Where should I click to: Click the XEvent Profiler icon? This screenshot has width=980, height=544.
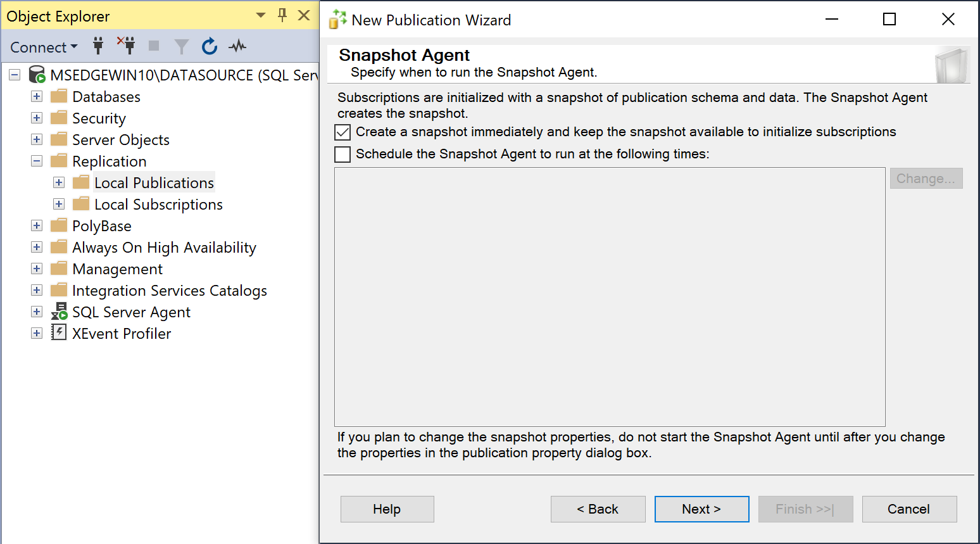coord(59,333)
